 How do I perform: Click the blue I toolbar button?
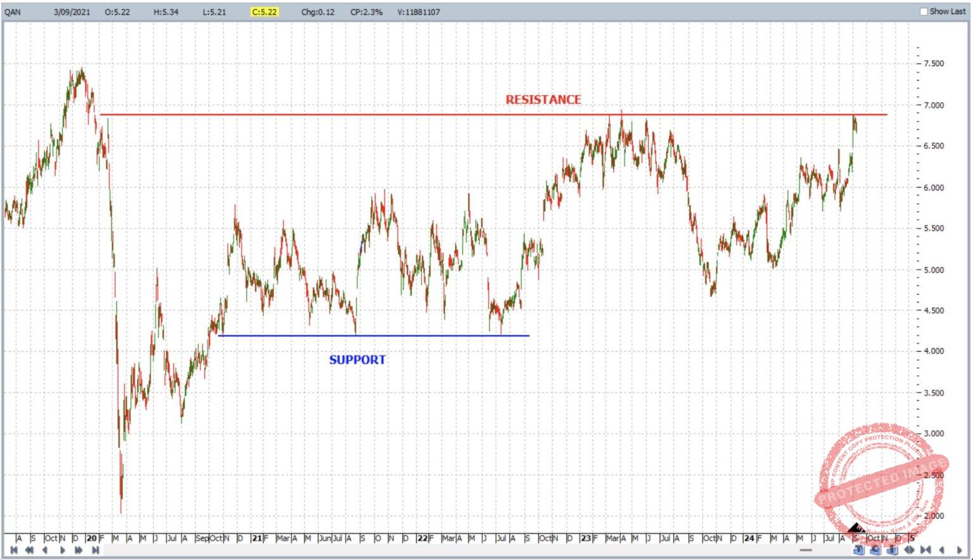click(x=892, y=550)
